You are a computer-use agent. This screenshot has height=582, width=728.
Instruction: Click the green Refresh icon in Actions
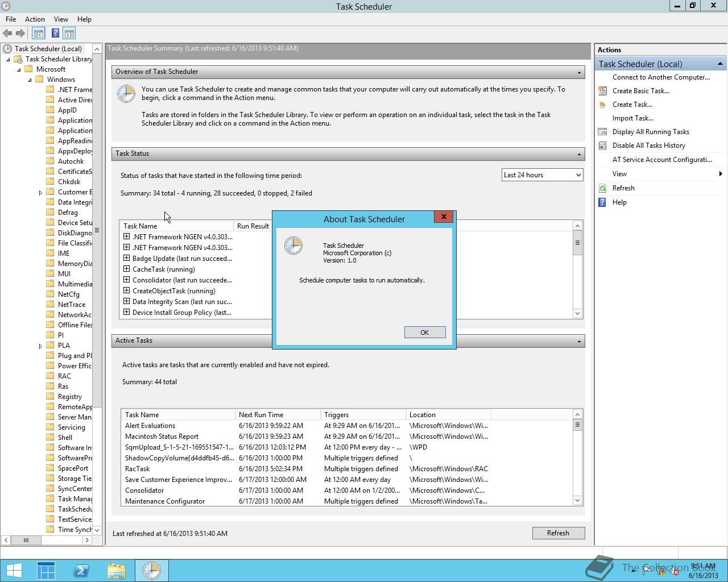point(602,188)
